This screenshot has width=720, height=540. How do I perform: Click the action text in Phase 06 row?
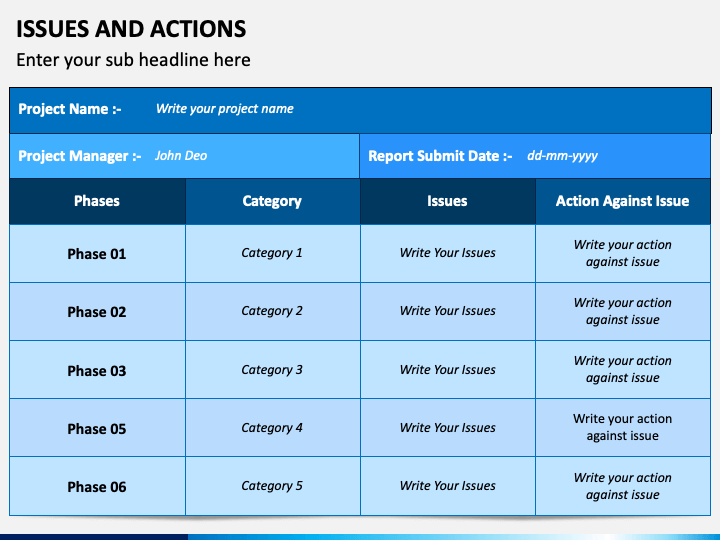point(623,486)
